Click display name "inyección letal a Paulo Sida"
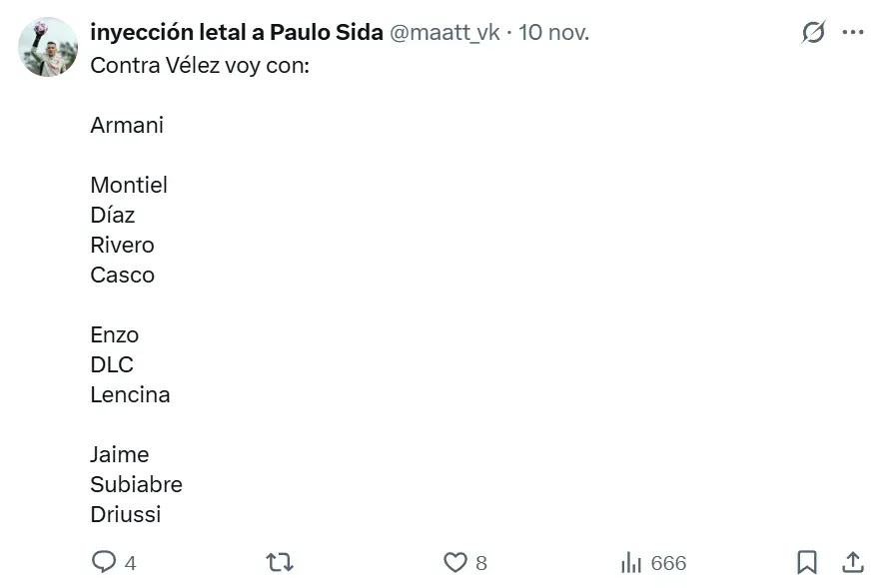 coord(236,32)
